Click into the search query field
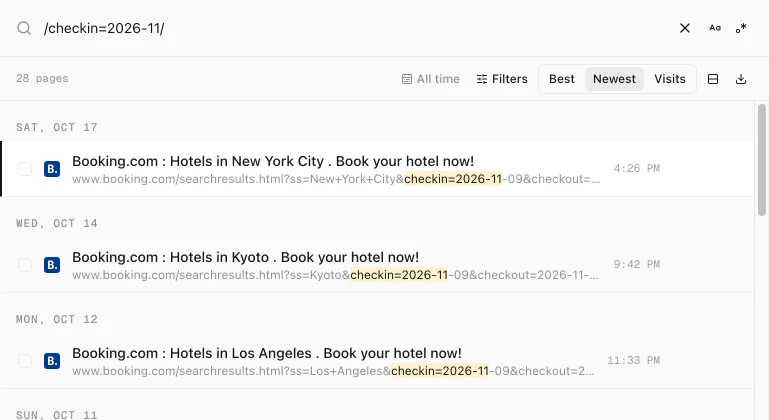This screenshot has height=420, width=769. (356, 28)
